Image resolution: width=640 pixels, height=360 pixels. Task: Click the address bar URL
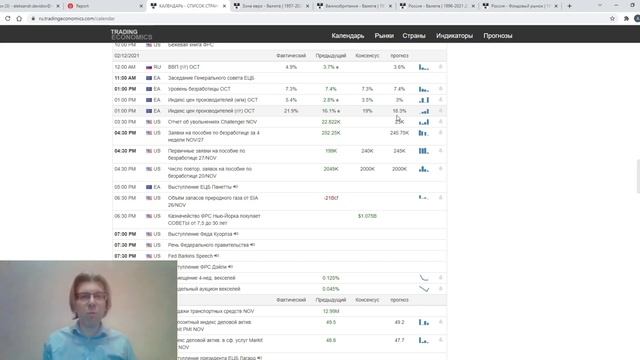(77, 18)
